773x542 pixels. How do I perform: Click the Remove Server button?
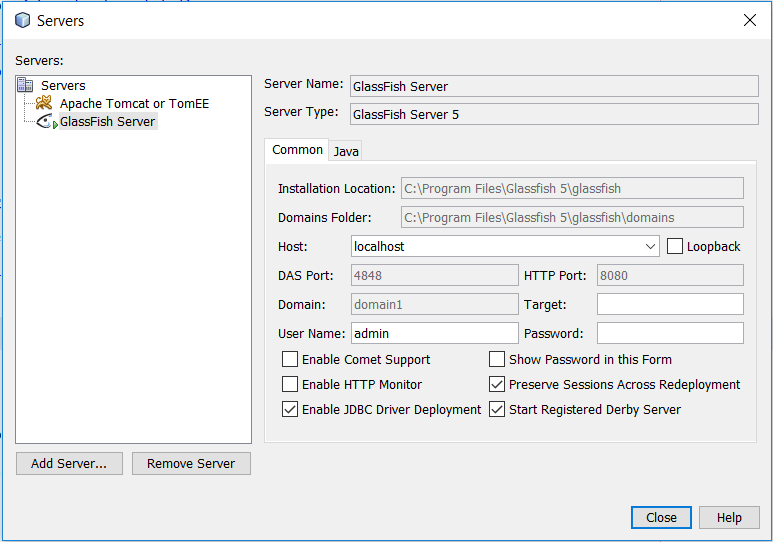[191, 464]
